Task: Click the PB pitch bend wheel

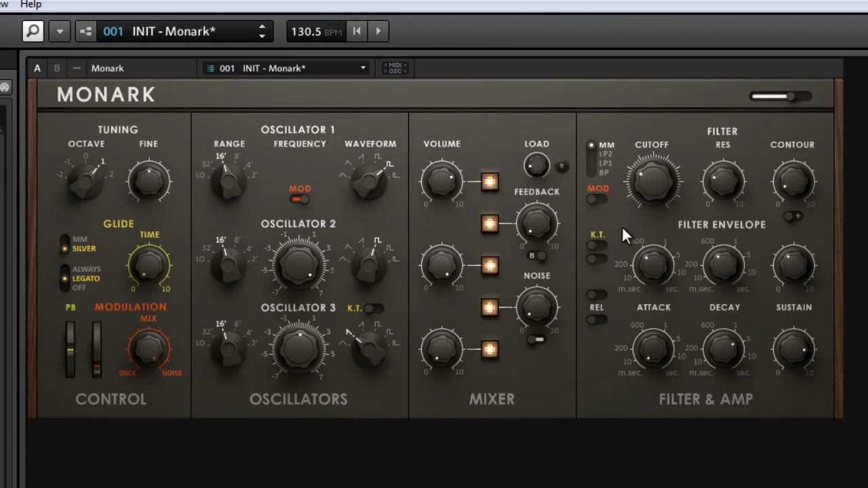Action: (71, 349)
